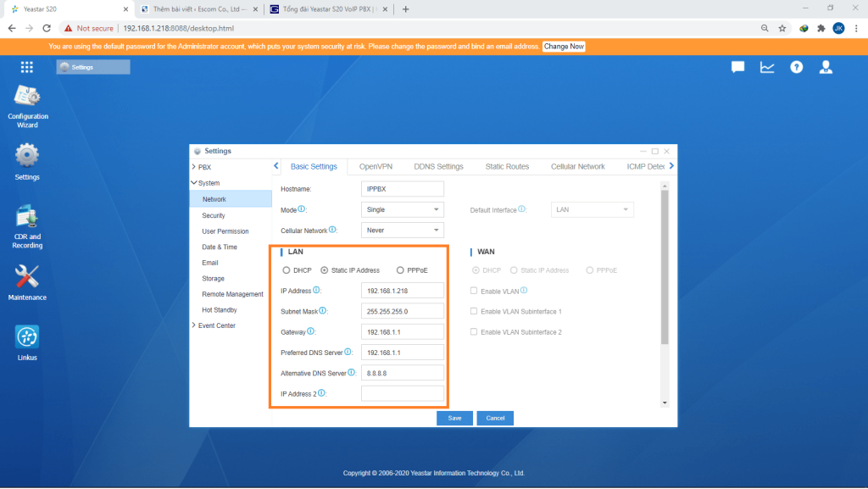This screenshot has height=489, width=868.
Task: Show info for Mode setting
Action: (x=301, y=208)
